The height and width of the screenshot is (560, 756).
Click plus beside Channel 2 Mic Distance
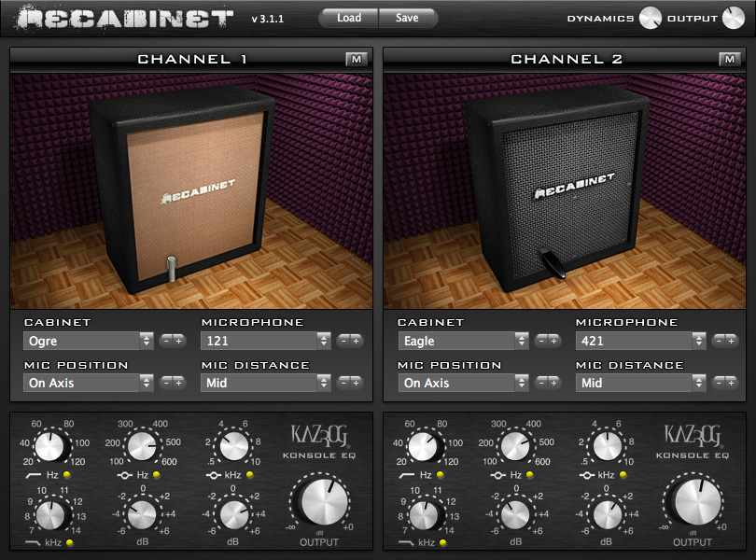[732, 383]
